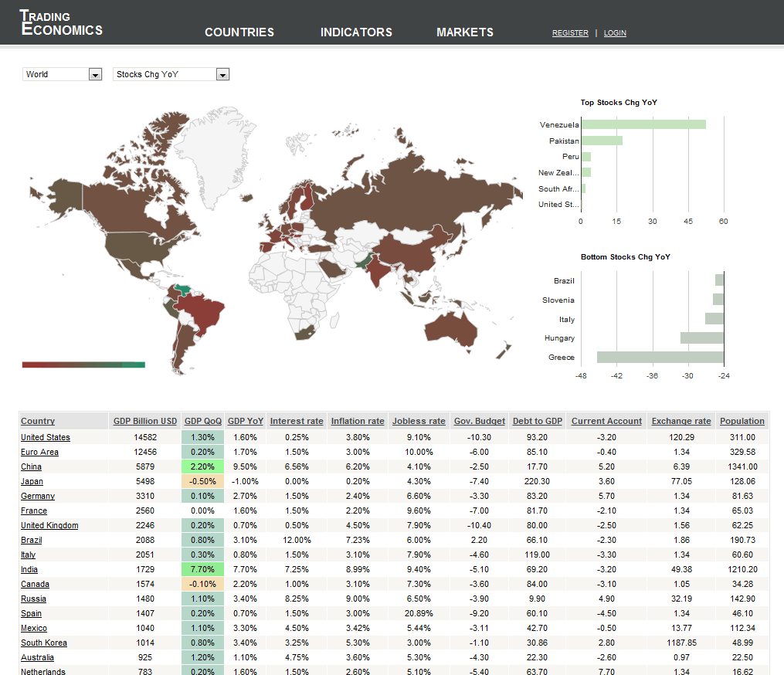
Task: Open the Italy country link in table
Action: (x=28, y=555)
